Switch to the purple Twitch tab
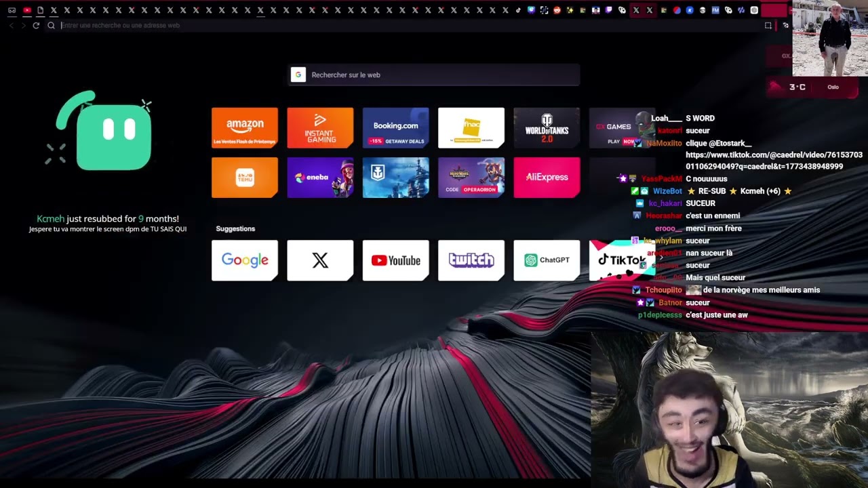 [609, 10]
